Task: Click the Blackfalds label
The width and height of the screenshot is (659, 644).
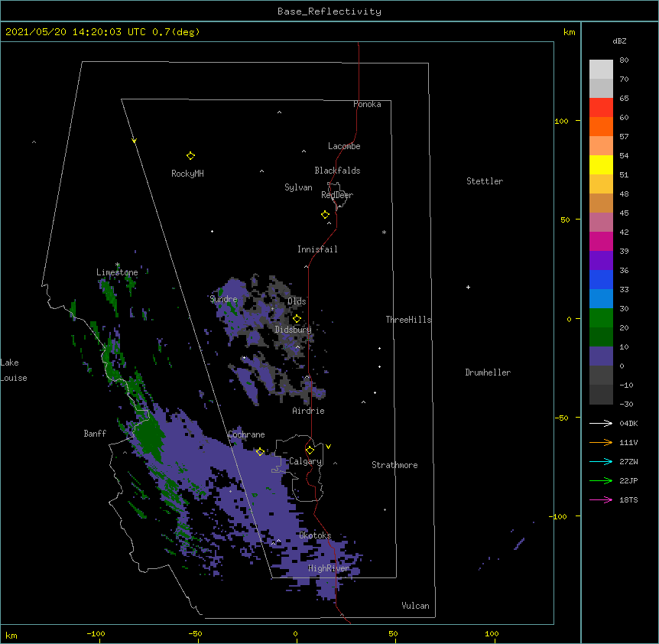Action: pyautogui.click(x=337, y=171)
